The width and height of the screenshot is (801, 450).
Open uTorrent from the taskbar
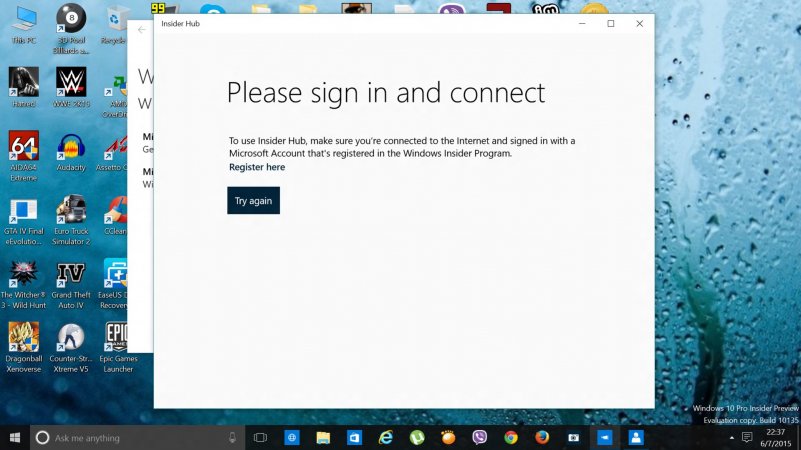tap(417, 438)
